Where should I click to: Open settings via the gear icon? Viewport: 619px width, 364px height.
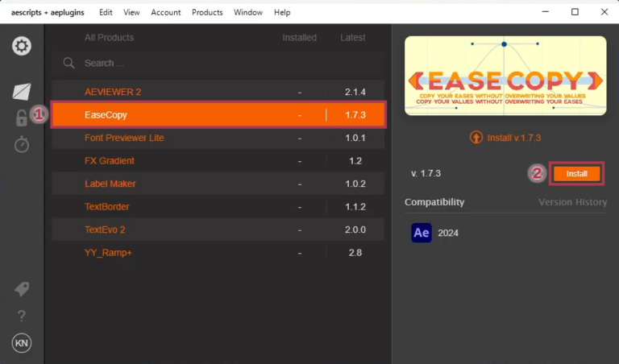pos(22,46)
